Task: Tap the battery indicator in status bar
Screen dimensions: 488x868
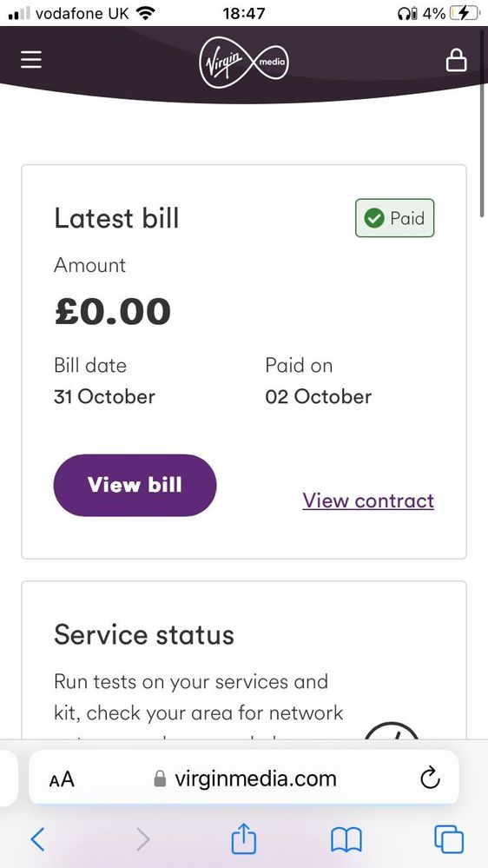Action: coord(464,13)
